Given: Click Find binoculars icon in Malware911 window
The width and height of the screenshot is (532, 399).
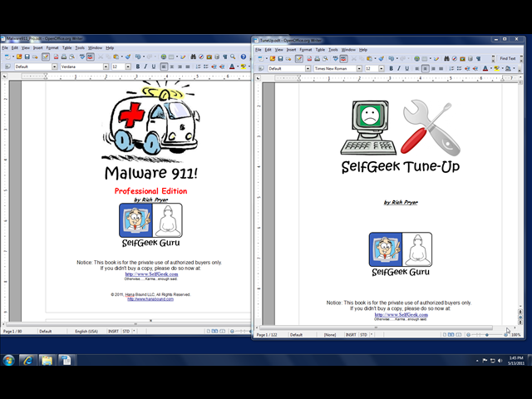Looking at the screenshot, I should click(194, 57).
